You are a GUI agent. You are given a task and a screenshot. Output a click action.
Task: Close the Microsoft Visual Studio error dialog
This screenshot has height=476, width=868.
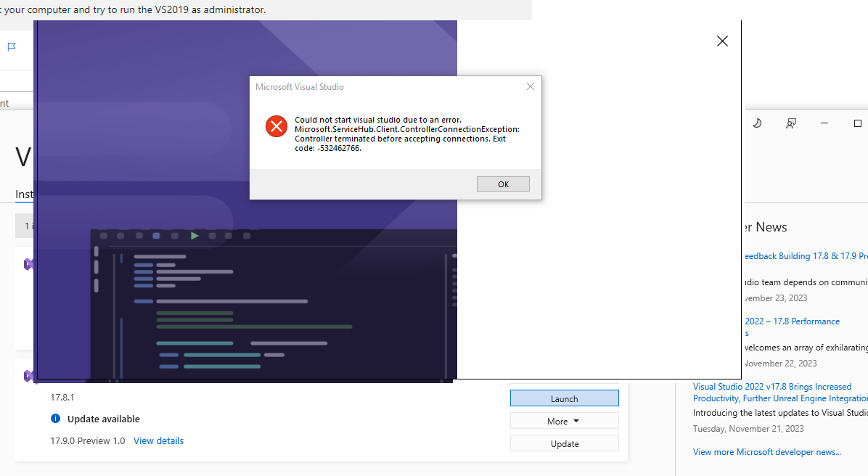point(531,86)
